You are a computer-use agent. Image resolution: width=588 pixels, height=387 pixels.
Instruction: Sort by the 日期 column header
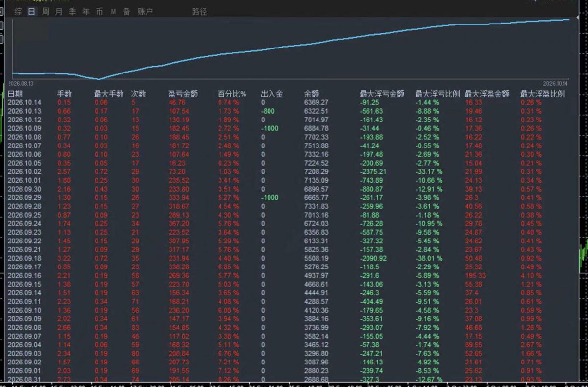(15, 94)
